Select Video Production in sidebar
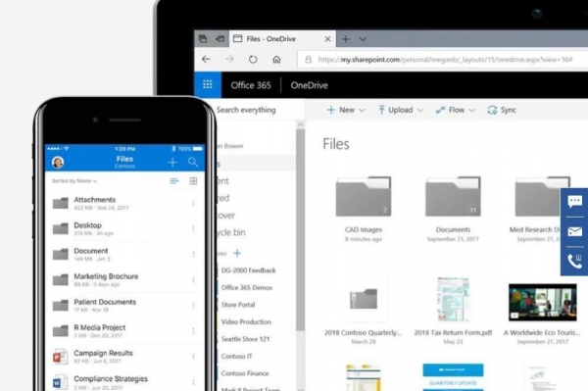The image size is (588, 391). pos(246,322)
